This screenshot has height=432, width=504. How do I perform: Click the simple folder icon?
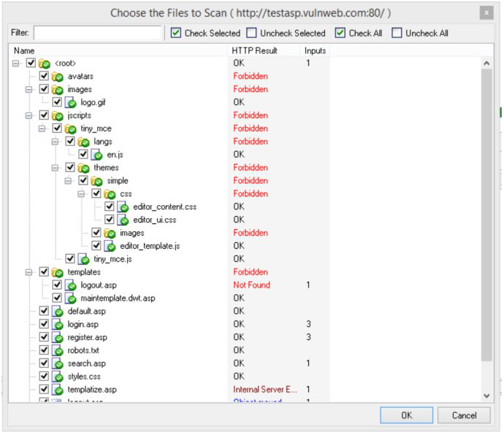[96, 181]
